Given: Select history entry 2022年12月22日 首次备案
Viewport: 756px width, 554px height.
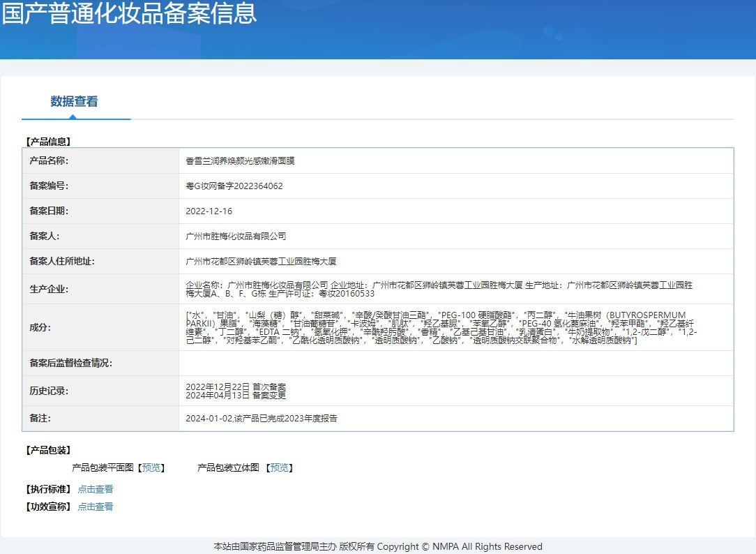Looking at the screenshot, I should (236, 387).
